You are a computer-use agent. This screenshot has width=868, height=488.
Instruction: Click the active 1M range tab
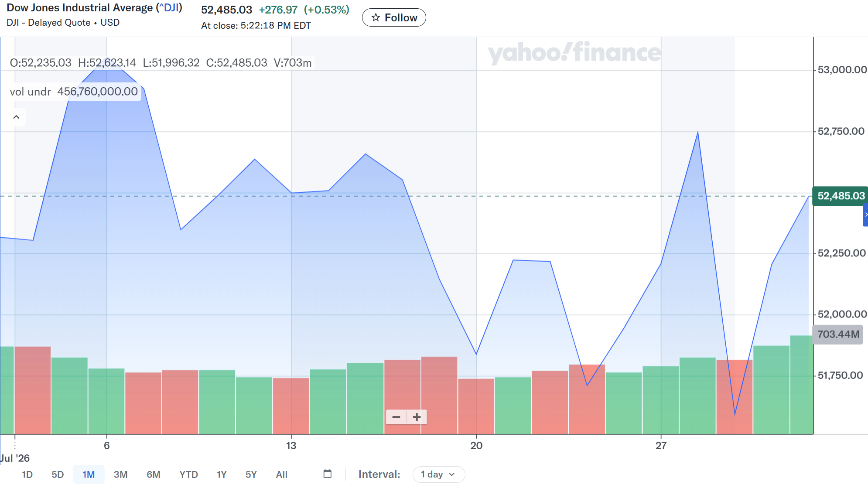89,474
